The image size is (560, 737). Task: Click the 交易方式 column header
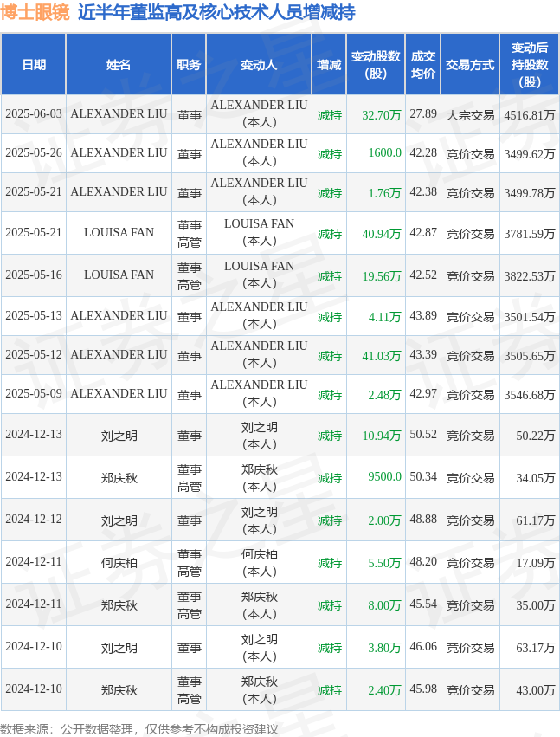pos(470,64)
